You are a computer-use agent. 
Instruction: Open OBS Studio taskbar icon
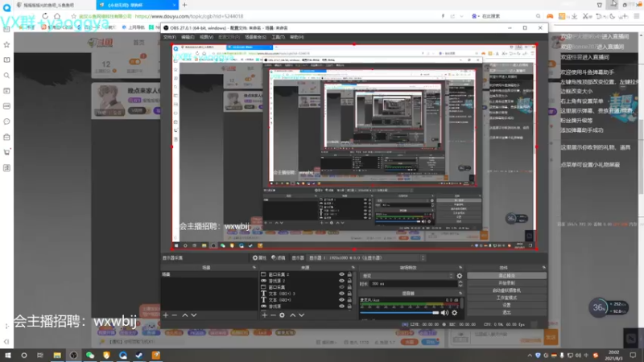[x=73, y=356]
